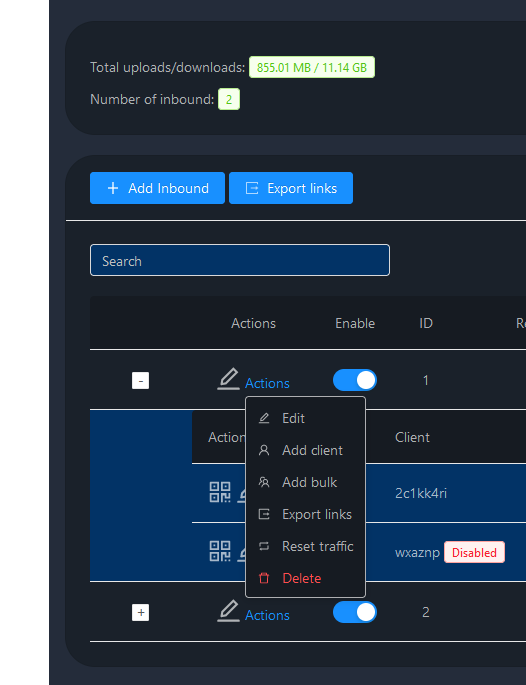Click the reset arrows icon beside Reset traffic

264,546
